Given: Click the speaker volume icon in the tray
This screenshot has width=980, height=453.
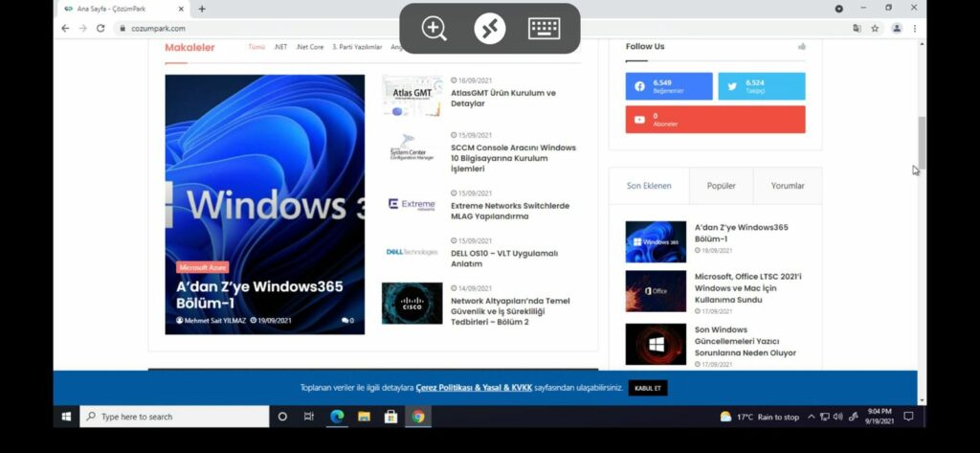Looking at the screenshot, I should (x=838, y=417).
